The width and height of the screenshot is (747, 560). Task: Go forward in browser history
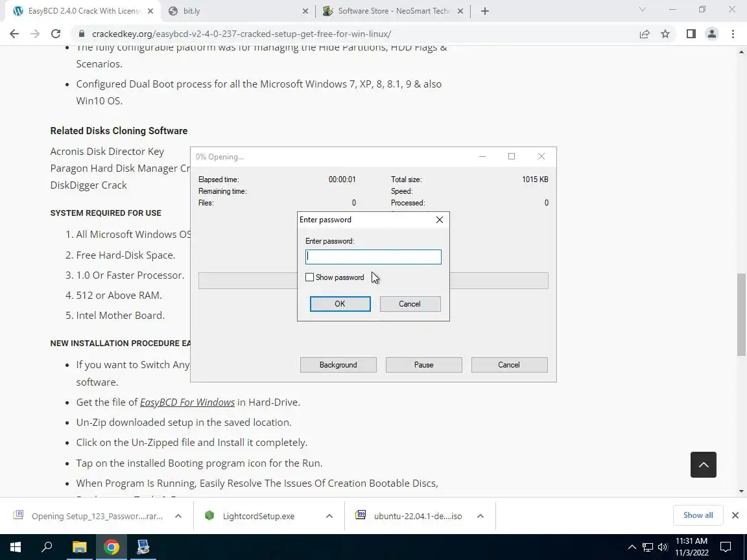click(35, 34)
